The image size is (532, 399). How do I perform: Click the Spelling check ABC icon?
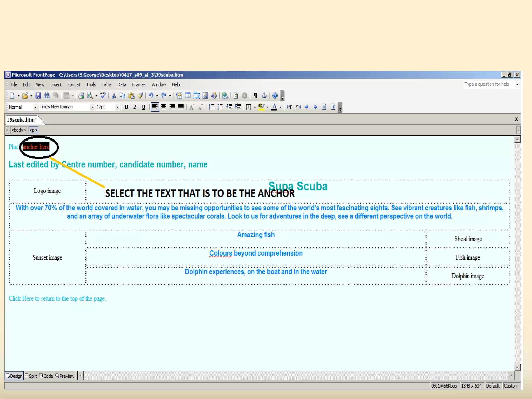103,95
